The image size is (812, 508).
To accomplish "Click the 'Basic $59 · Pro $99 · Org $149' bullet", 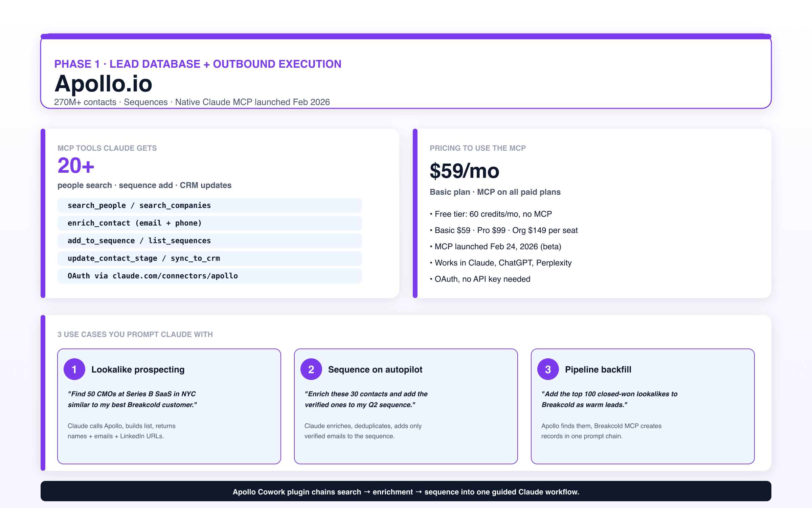I will 504,230.
